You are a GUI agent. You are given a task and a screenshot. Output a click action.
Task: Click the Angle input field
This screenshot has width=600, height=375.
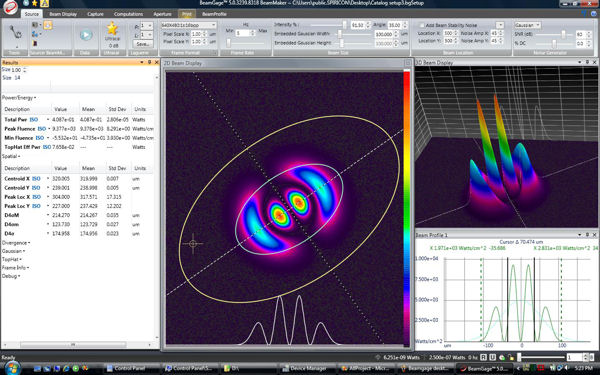(395, 25)
